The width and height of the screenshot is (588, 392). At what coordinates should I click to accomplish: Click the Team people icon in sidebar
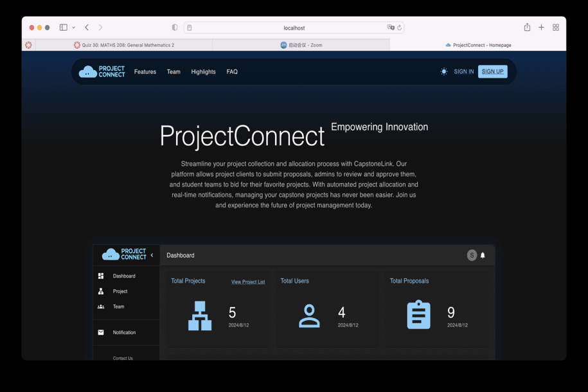[x=101, y=307]
